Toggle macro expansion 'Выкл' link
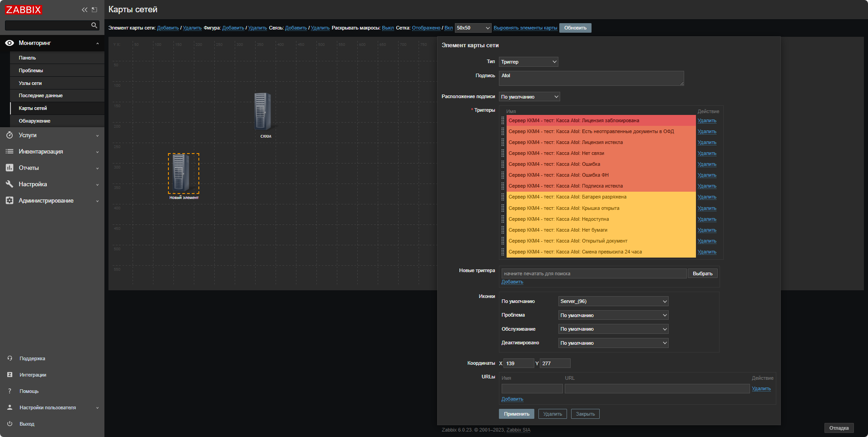868x437 pixels. click(x=388, y=28)
